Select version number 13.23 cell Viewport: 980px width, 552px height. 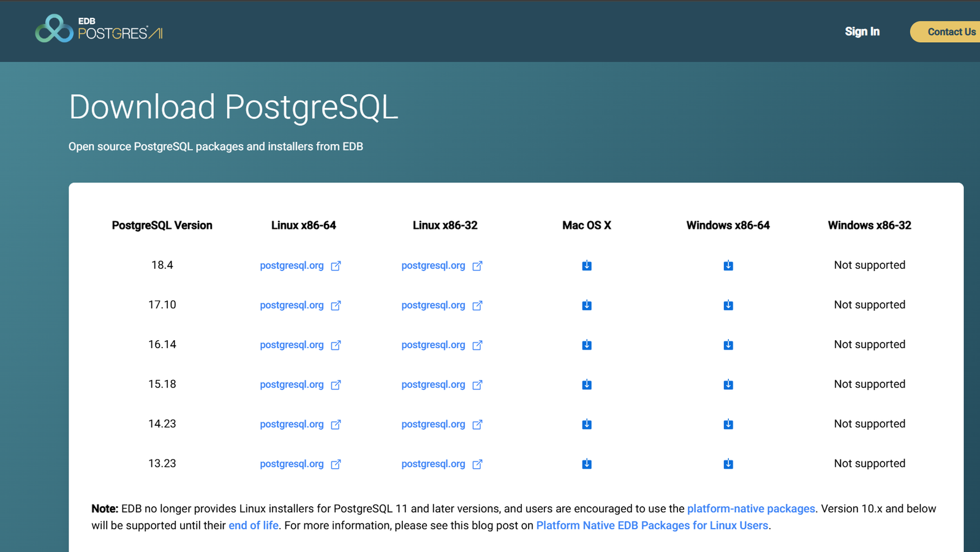coord(162,463)
